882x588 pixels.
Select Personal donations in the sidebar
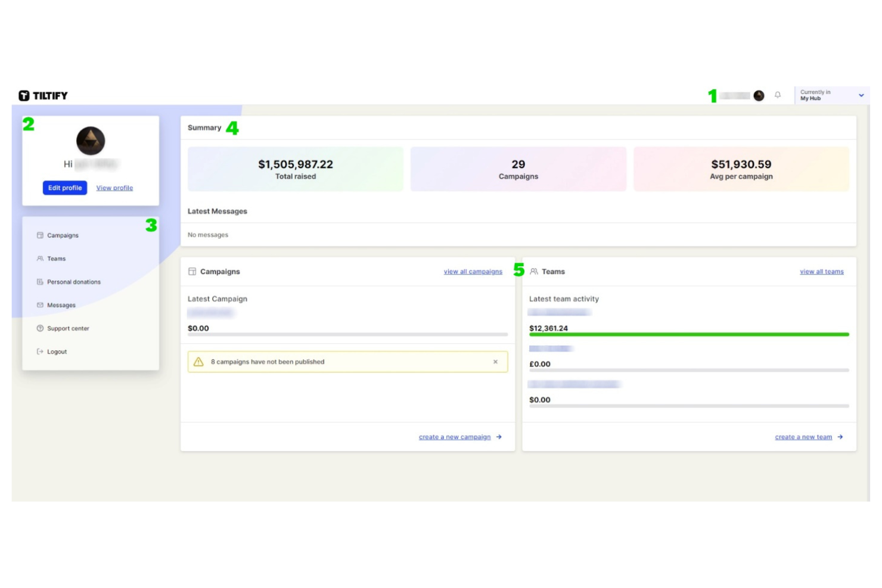coord(73,282)
